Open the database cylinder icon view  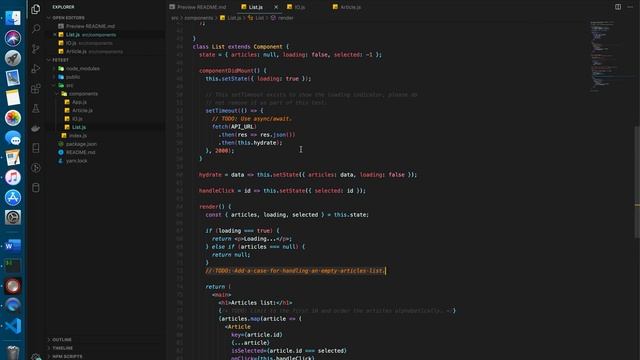coord(36,188)
